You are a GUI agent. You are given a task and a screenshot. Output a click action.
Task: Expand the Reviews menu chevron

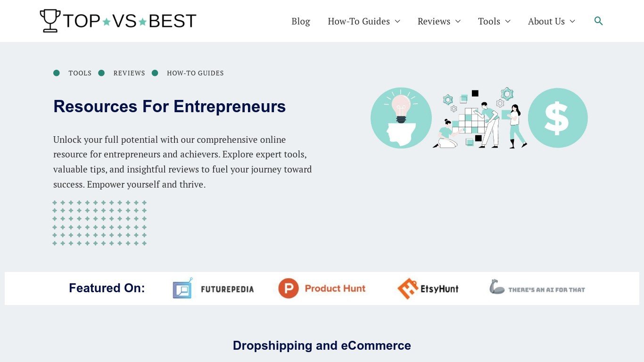(x=458, y=21)
